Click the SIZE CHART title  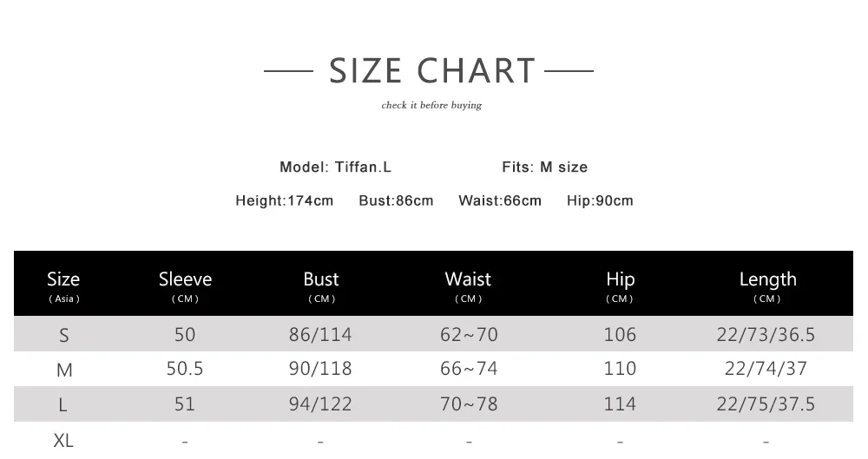point(431,71)
